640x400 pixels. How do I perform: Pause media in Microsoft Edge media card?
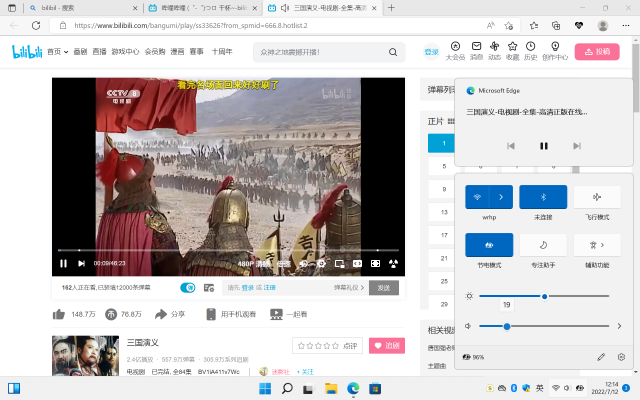[x=544, y=146]
